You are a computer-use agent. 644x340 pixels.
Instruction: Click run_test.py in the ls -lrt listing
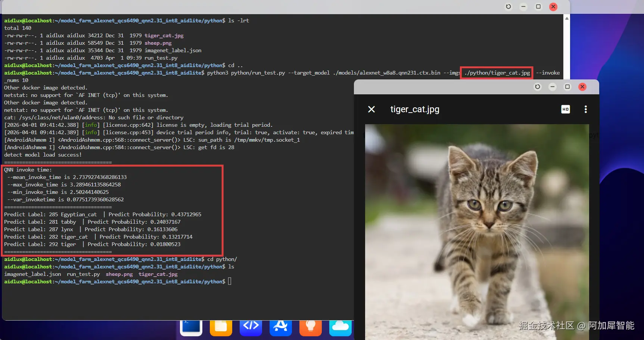click(x=161, y=58)
